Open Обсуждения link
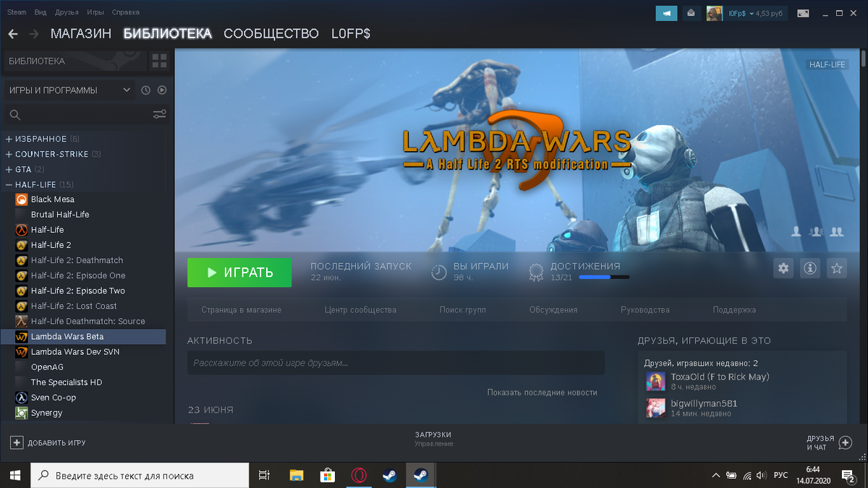This screenshot has width=868, height=488. [x=553, y=309]
